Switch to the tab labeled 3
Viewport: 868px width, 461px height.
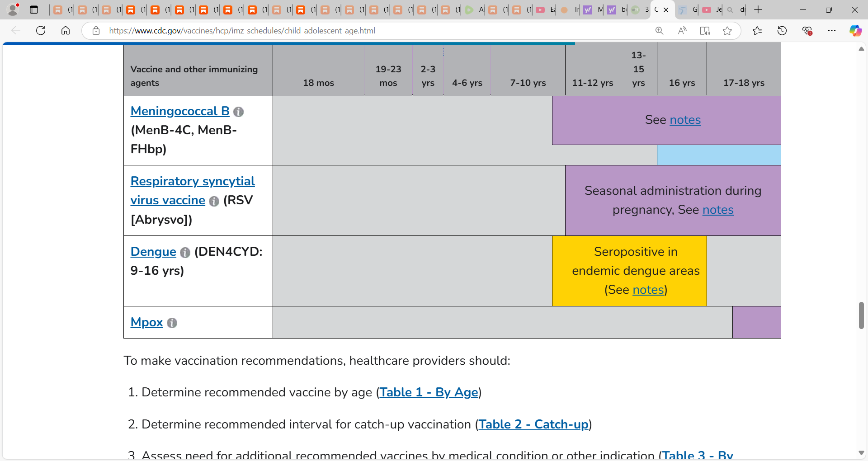point(640,9)
